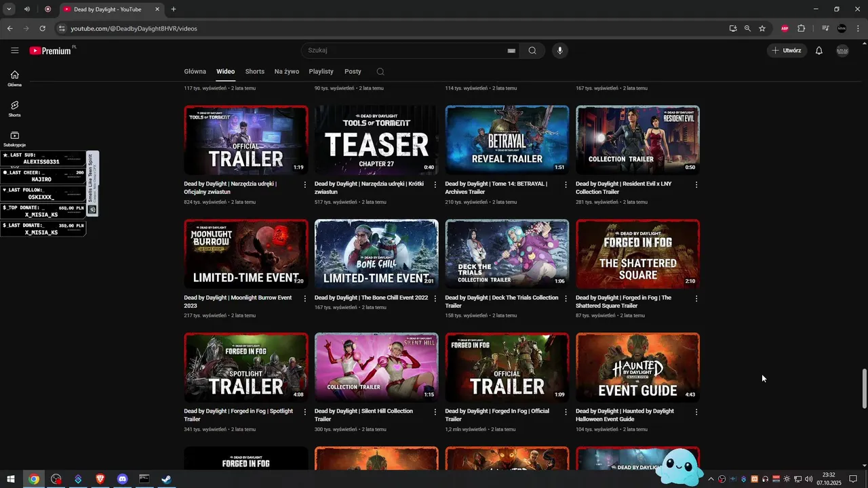Go back with the browser arrow
The height and width of the screenshot is (488, 868).
10,28
